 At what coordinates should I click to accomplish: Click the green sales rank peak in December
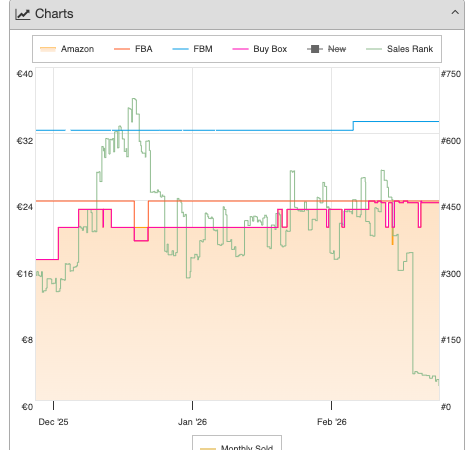click(134, 99)
